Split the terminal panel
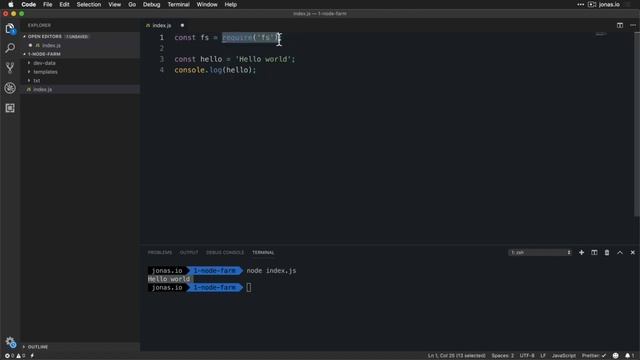 (594, 253)
